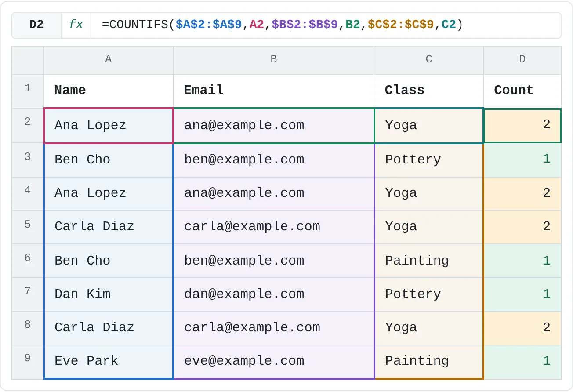Click "ana@example.com" in row 2
The image size is (573, 392).
tap(274, 126)
